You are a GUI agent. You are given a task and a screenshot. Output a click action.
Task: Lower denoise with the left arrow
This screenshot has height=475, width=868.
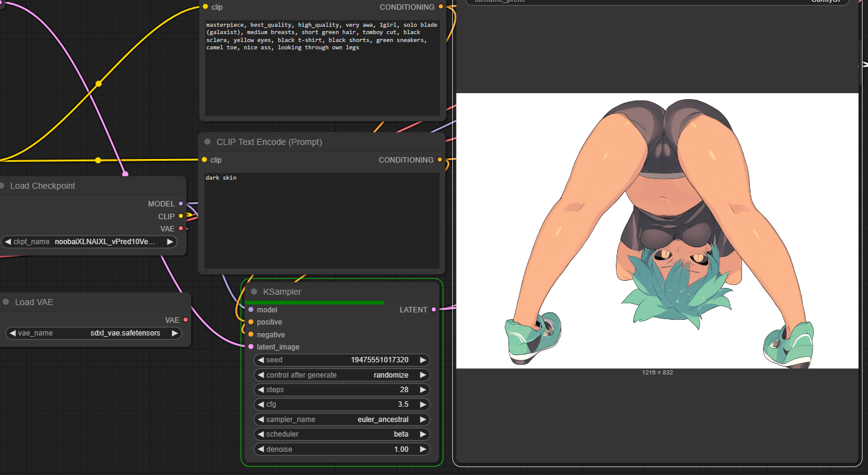click(x=261, y=449)
